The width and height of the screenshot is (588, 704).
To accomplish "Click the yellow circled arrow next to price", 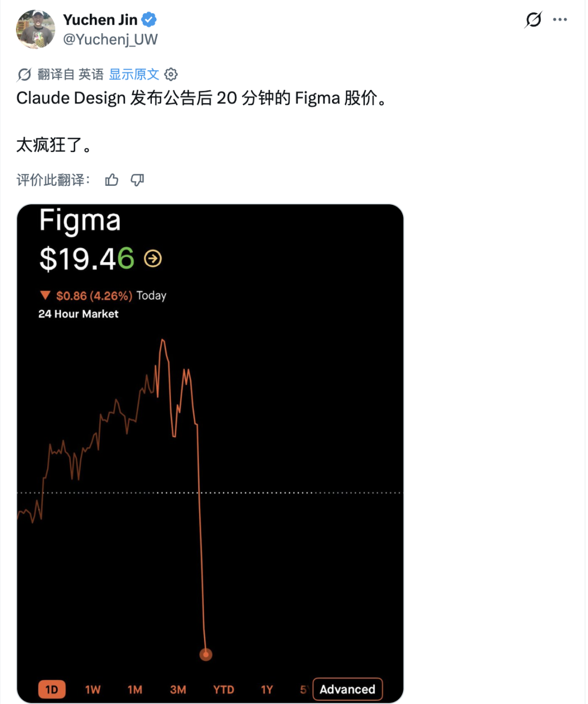I will tap(153, 258).
